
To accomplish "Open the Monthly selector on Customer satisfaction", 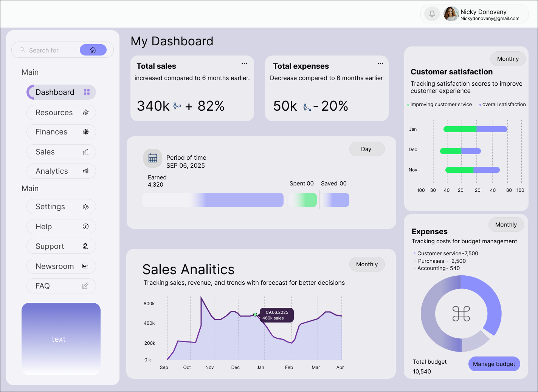I will click(508, 59).
